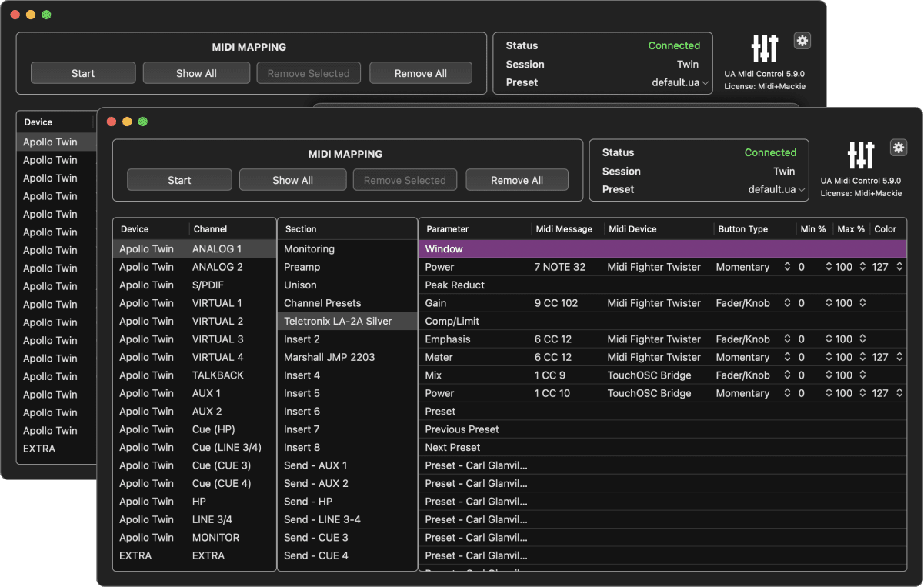
Task: Adjust Min % stepper on first Power row
Action: [829, 267]
